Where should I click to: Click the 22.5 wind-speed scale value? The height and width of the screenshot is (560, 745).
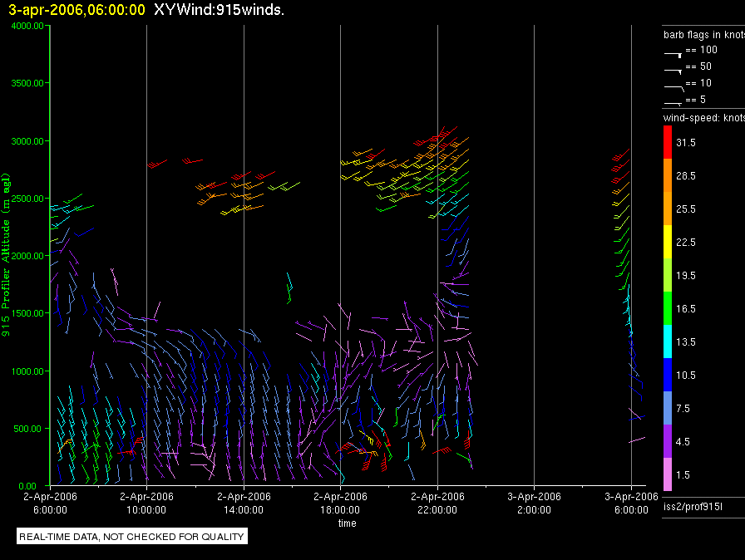(x=686, y=243)
